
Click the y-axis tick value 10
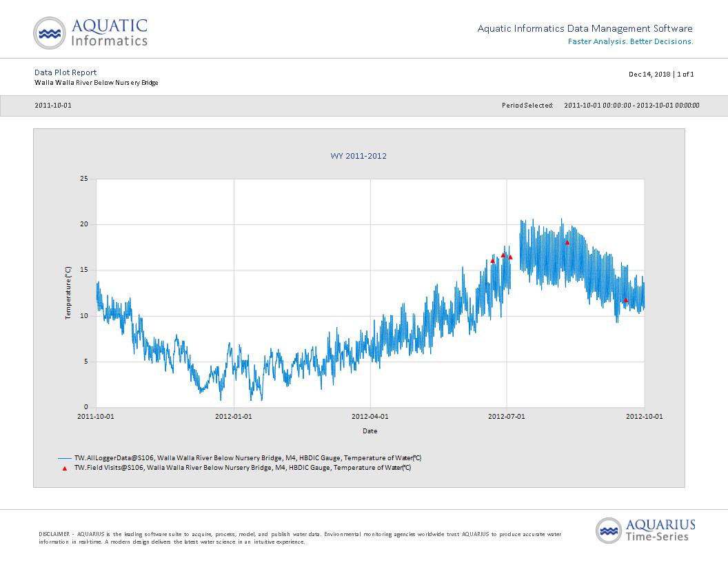(x=84, y=316)
